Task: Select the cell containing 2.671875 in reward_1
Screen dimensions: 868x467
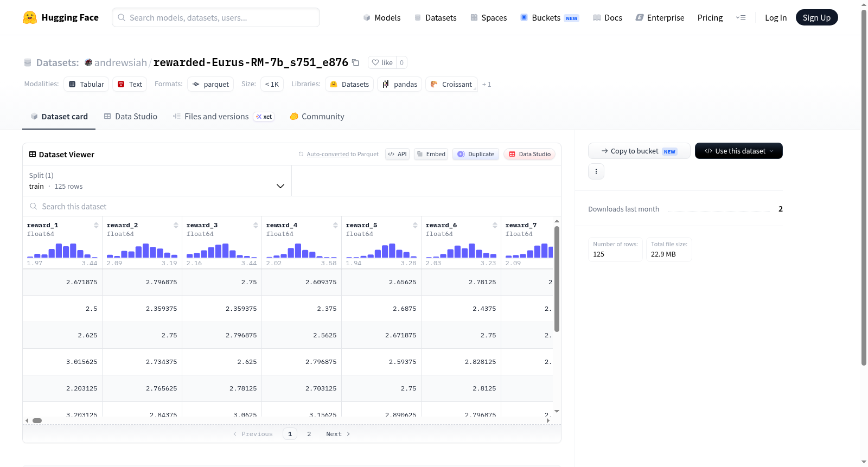Action: pyautogui.click(x=62, y=282)
